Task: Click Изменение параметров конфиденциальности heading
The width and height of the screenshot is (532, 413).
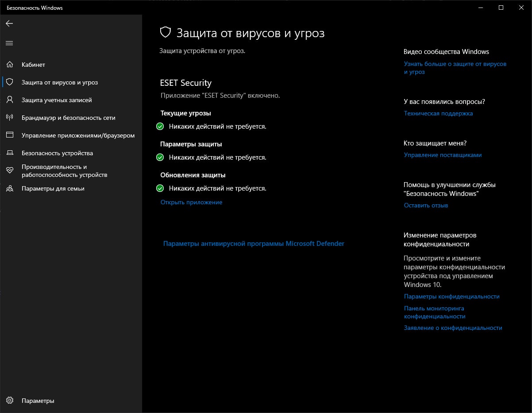Action: click(x=440, y=240)
